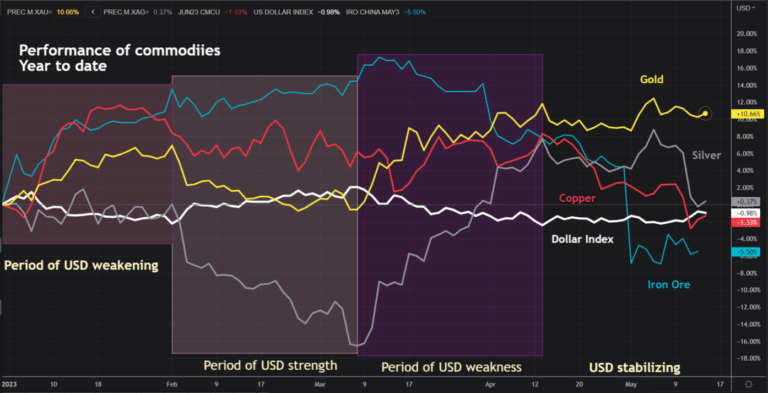The height and width of the screenshot is (393, 768).
Task: Click the gold line's circled end marker
Action: [x=706, y=114]
